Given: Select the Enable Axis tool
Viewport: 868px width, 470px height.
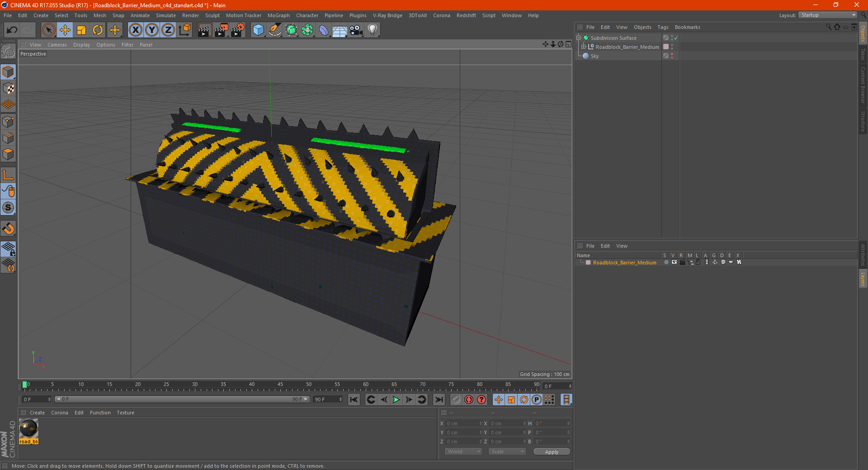Looking at the screenshot, I should click(x=8, y=175).
